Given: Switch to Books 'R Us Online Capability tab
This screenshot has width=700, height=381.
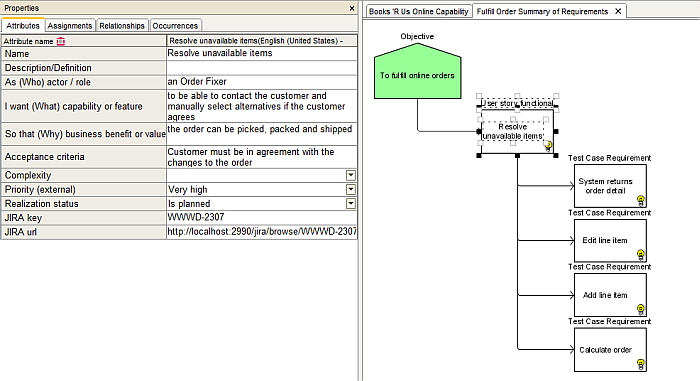Looking at the screenshot, I should point(418,11).
